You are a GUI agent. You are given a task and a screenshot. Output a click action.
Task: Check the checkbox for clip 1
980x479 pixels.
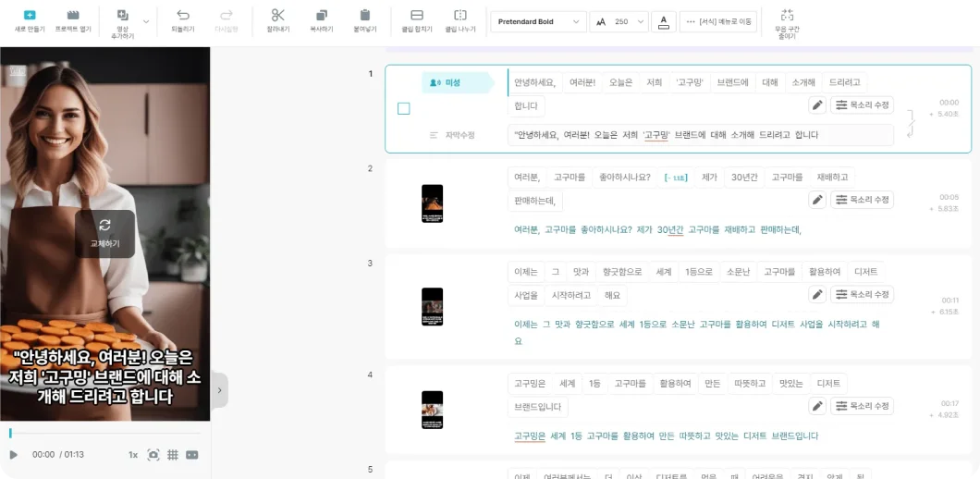coord(404,109)
